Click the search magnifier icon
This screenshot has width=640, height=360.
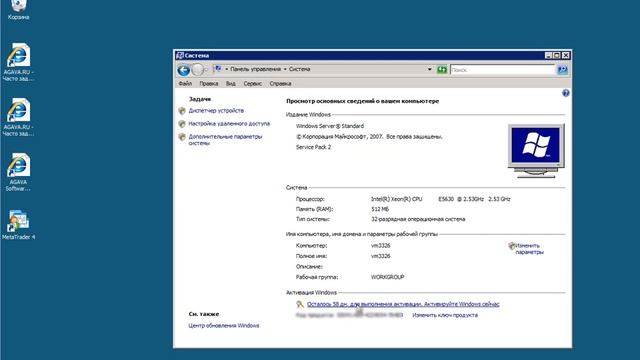point(562,70)
